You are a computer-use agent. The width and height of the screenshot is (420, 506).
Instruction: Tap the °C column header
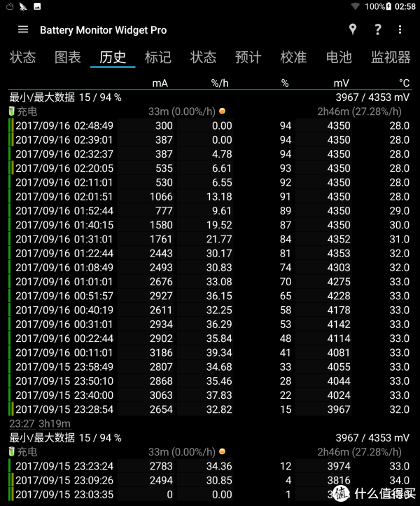404,83
